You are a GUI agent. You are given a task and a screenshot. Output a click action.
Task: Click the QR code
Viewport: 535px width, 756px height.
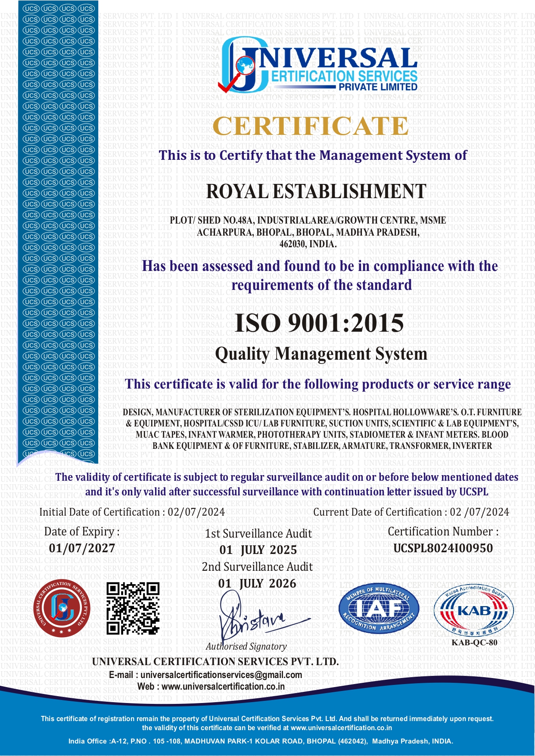[133, 608]
